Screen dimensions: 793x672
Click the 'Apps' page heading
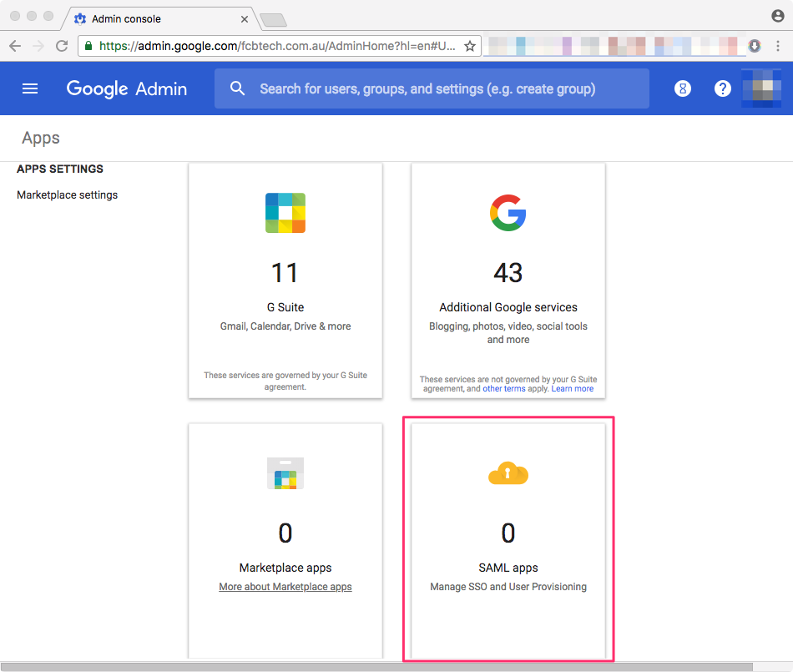(x=40, y=138)
